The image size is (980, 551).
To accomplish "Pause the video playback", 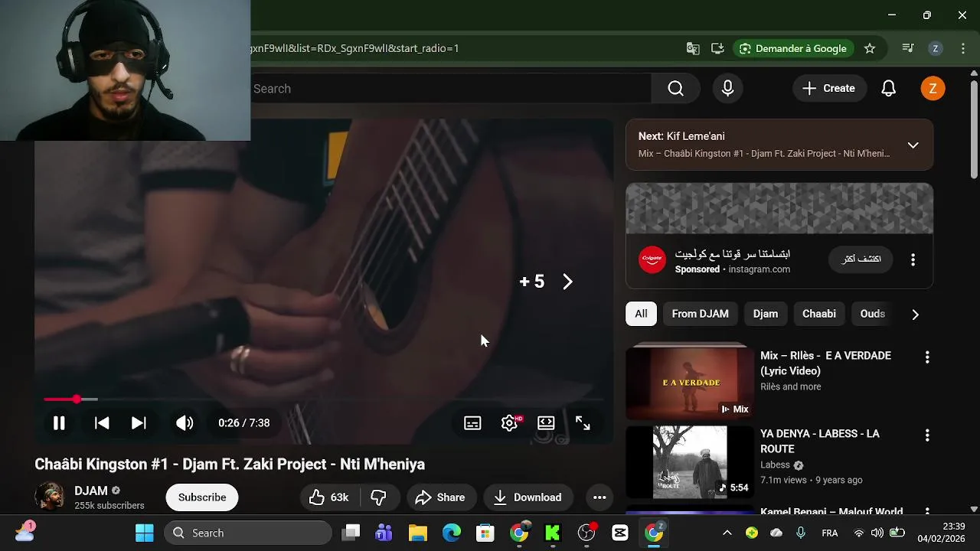I will pos(59,422).
